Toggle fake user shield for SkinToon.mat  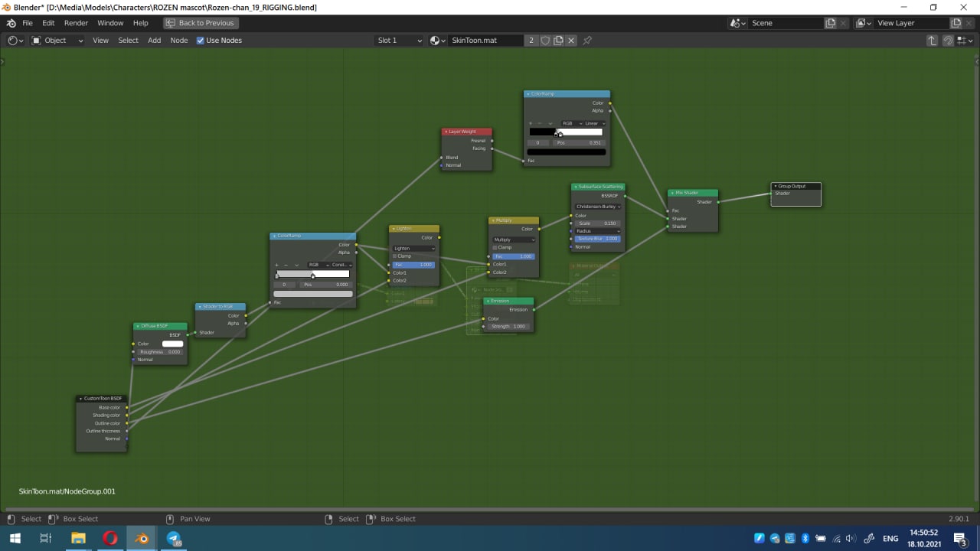point(546,41)
